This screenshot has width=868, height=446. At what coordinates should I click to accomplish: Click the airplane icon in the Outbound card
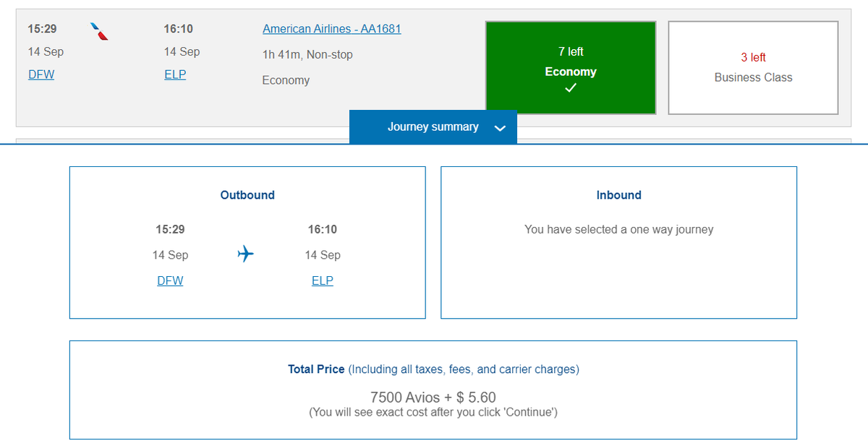[x=245, y=254]
